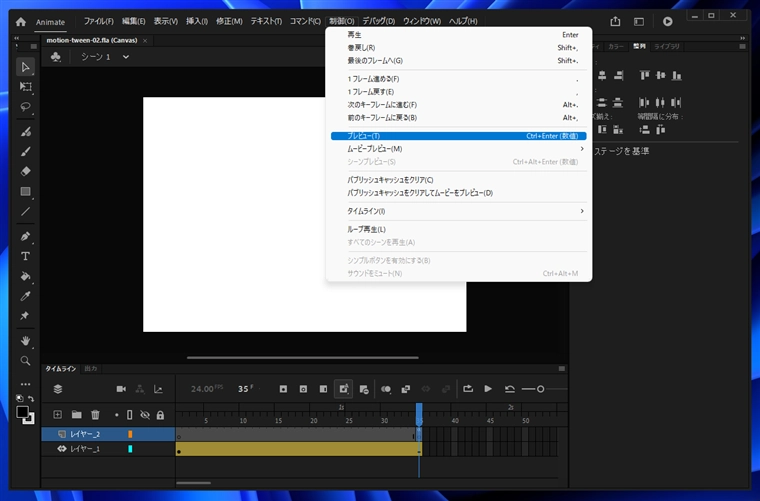The height and width of the screenshot is (501, 760).
Task: Select the Line tool
Action: [25, 211]
